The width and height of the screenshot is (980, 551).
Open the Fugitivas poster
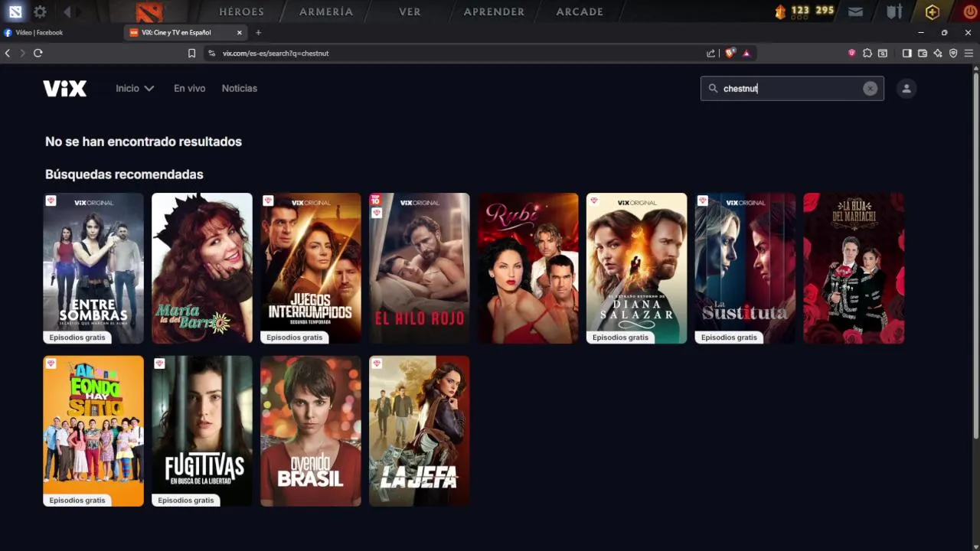tap(202, 431)
